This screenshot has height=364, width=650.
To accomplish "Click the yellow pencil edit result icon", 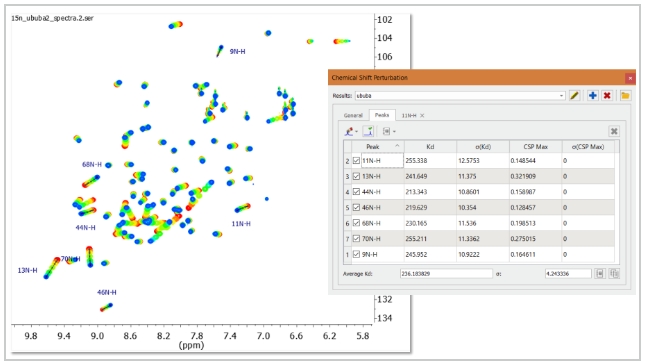I will [574, 96].
